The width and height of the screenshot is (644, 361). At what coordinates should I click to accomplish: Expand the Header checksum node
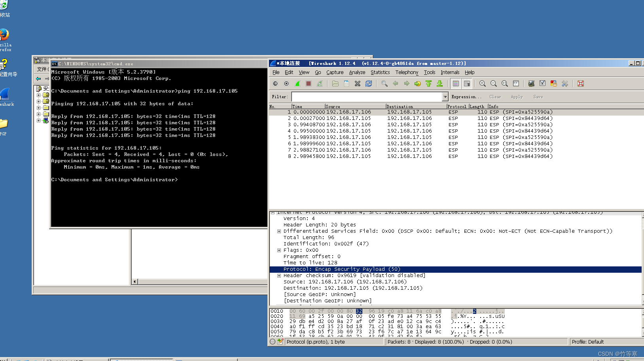point(279,275)
